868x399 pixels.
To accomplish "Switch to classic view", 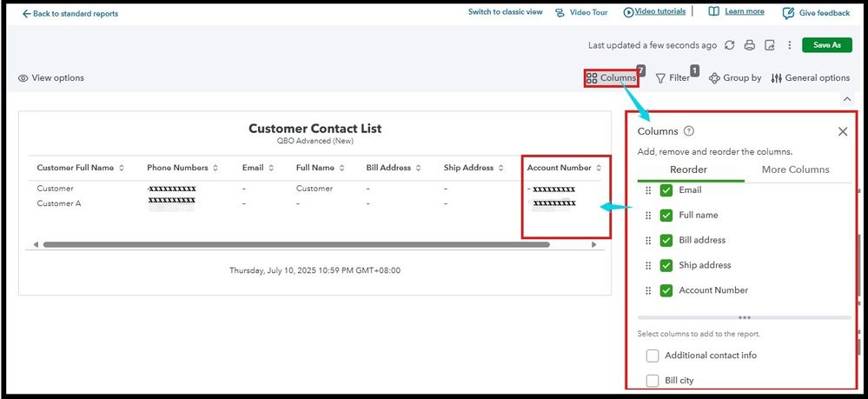I will [x=506, y=11].
